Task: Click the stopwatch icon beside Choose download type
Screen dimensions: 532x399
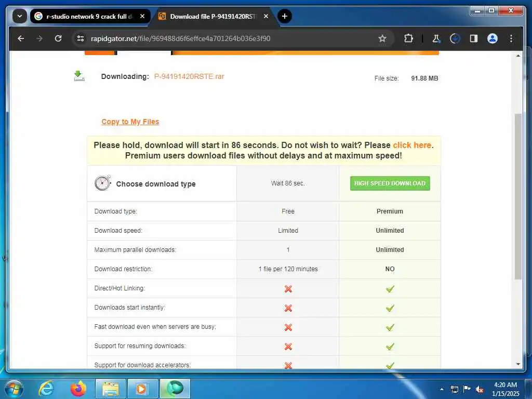Action: pyautogui.click(x=102, y=183)
